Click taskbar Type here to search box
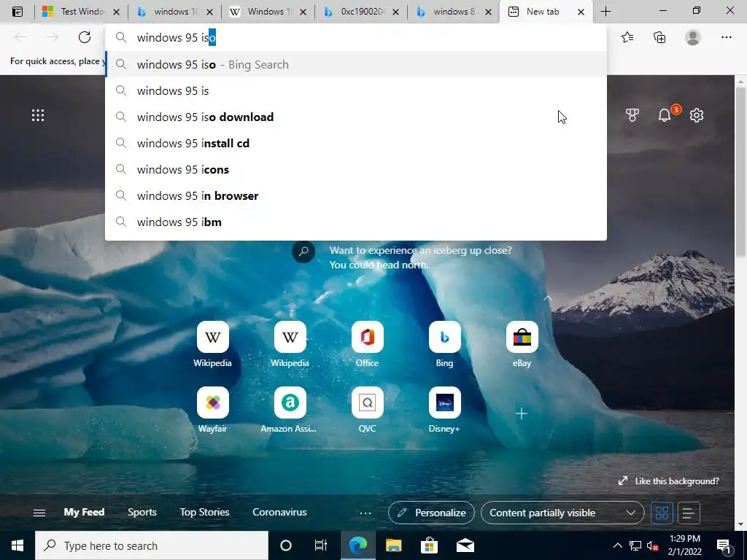 (x=152, y=545)
